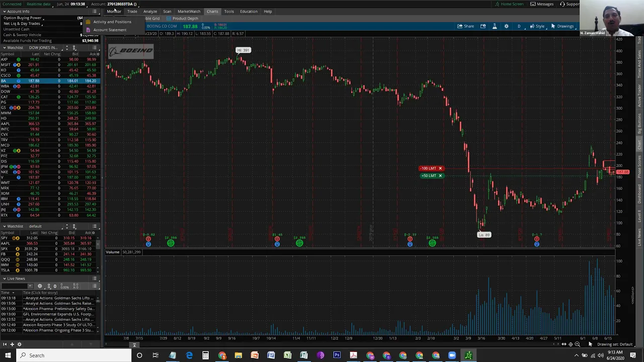Image resolution: width=644 pixels, height=362 pixels.
Task: Open the MarketWatch tab
Action: [189, 11]
